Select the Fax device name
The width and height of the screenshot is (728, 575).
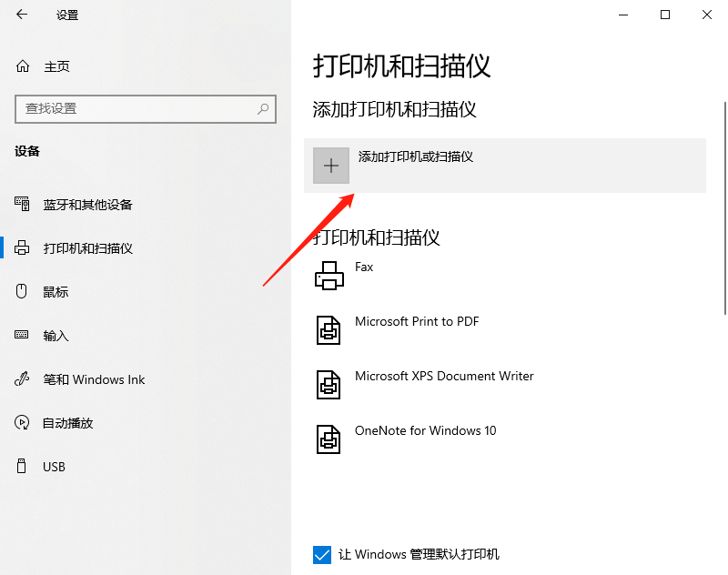pyautogui.click(x=364, y=267)
